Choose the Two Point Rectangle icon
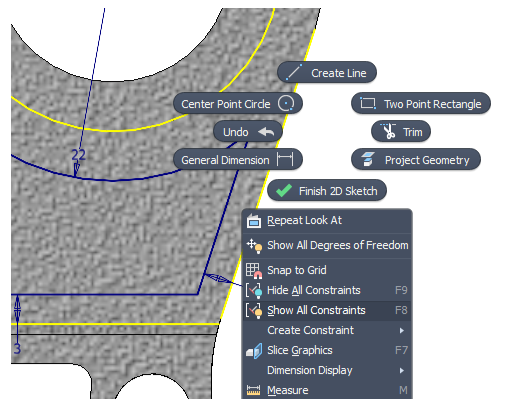 [368, 103]
